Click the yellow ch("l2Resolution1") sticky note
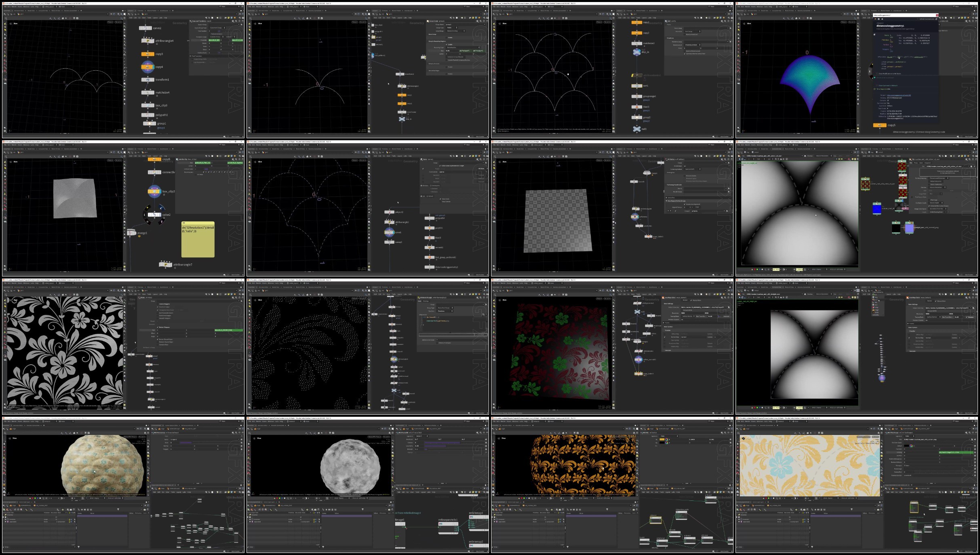This screenshot has height=555, width=980. [x=198, y=239]
